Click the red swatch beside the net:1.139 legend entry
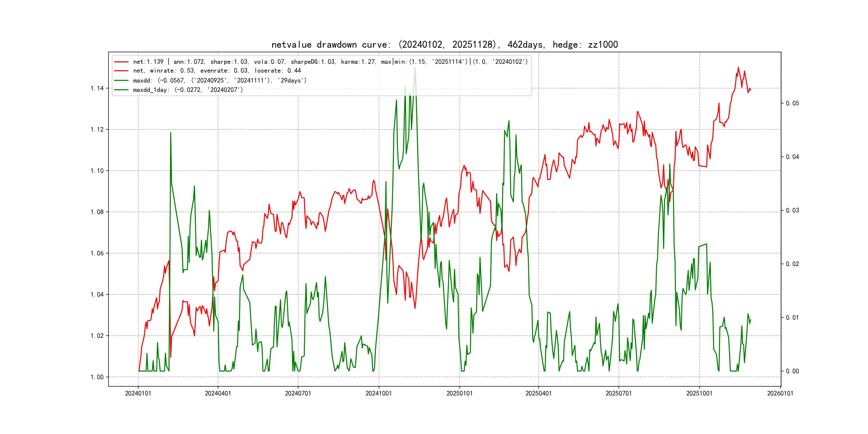The image size is (868, 434). point(121,62)
